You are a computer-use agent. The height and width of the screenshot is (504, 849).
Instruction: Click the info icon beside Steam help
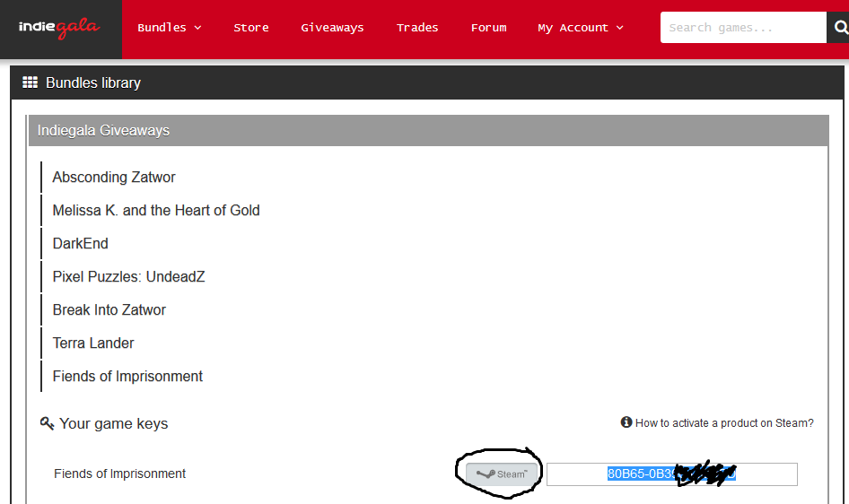(x=626, y=422)
